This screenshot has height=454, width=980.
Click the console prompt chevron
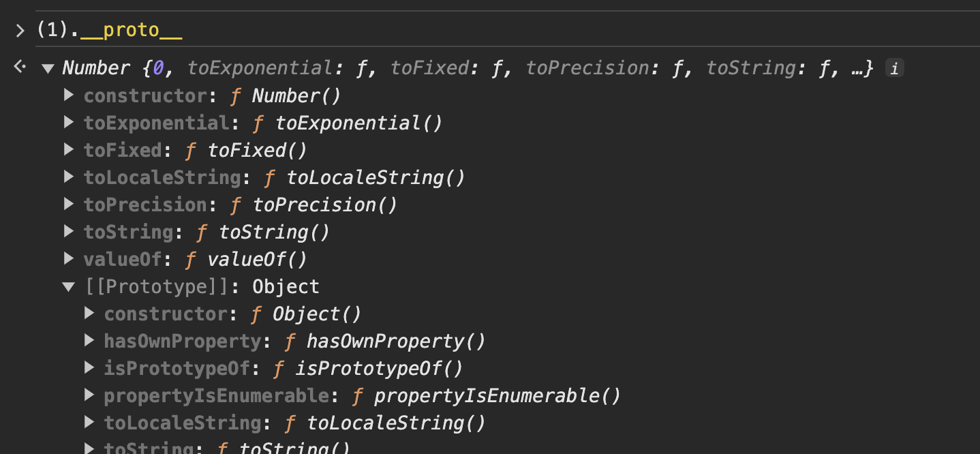click(x=18, y=30)
